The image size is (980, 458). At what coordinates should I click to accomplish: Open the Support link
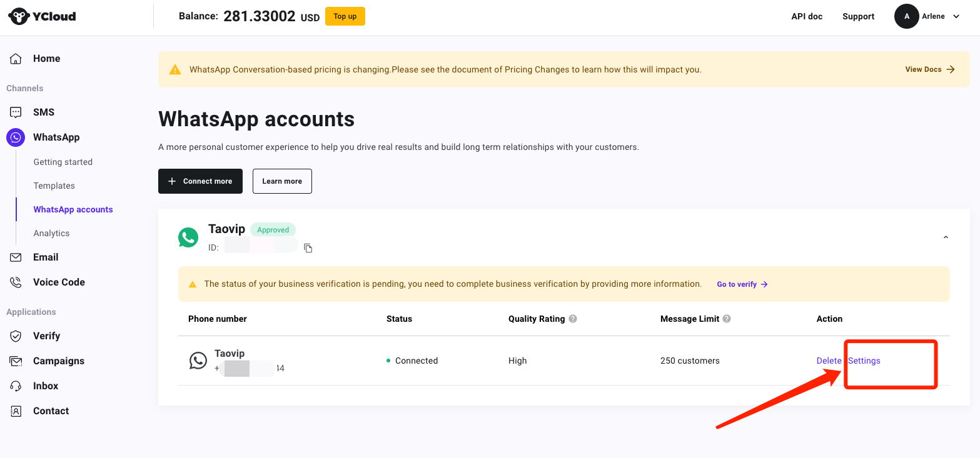coord(858,17)
